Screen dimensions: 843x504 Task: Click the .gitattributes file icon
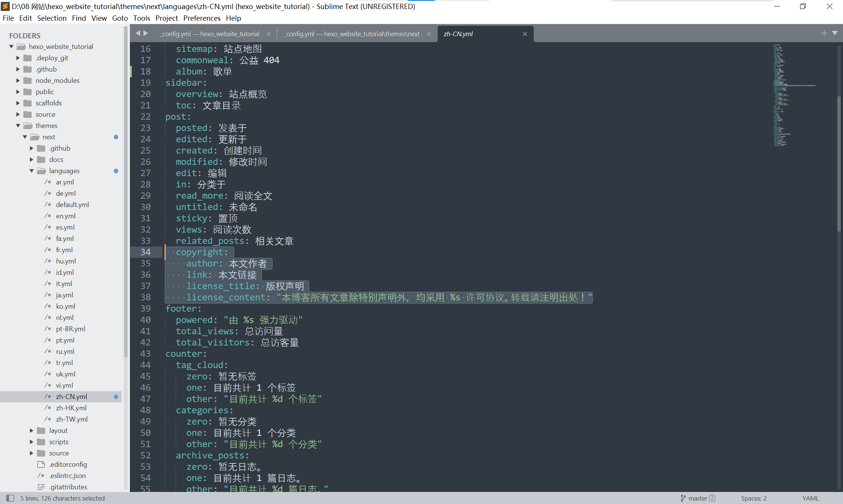point(41,487)
